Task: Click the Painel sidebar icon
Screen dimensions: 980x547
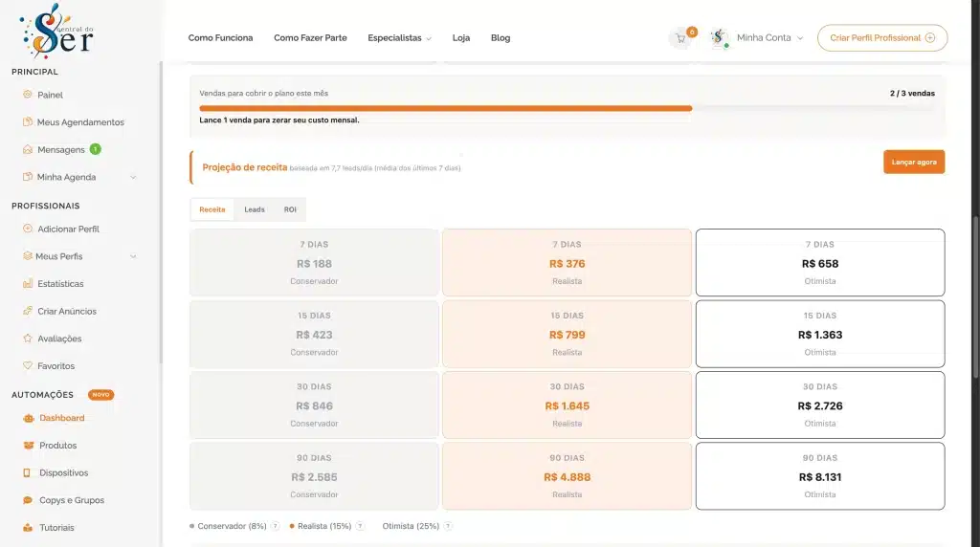Action: click(x=28, y=95)
